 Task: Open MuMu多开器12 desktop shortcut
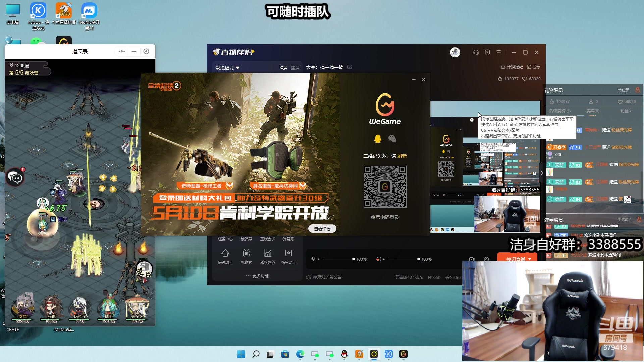pos(89,16)
